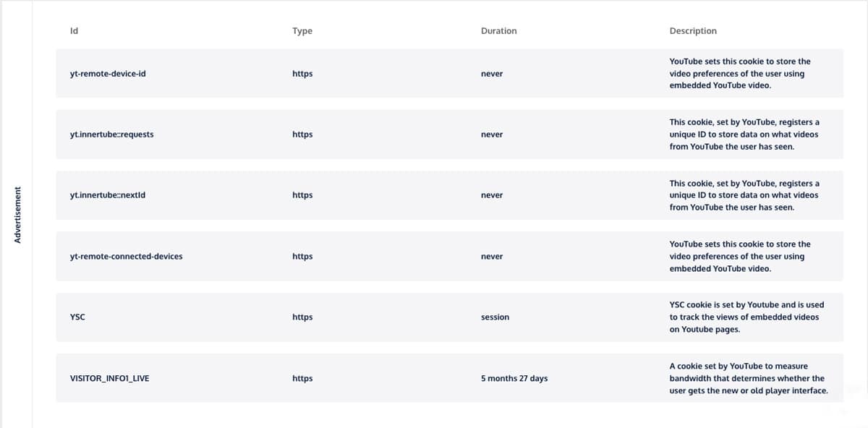Click the https type of VISITOR_INFO1_LIVE row

pyautogui.click(x=302, y=378)
